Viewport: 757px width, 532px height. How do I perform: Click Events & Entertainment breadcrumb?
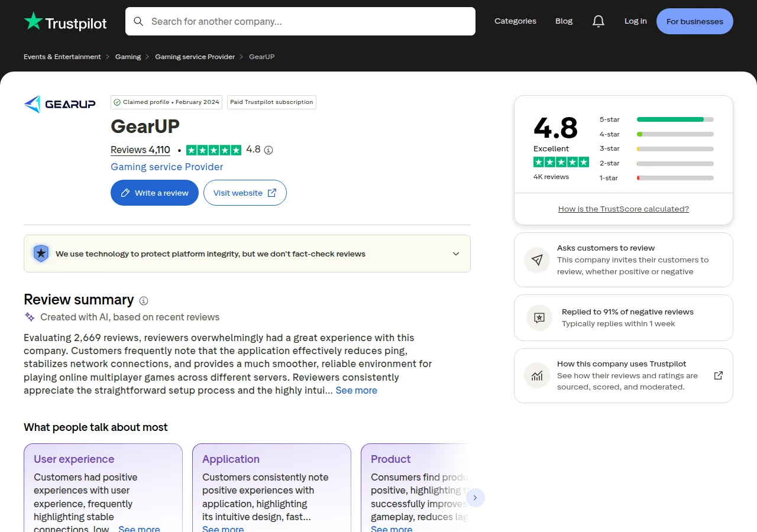[62, 57]
